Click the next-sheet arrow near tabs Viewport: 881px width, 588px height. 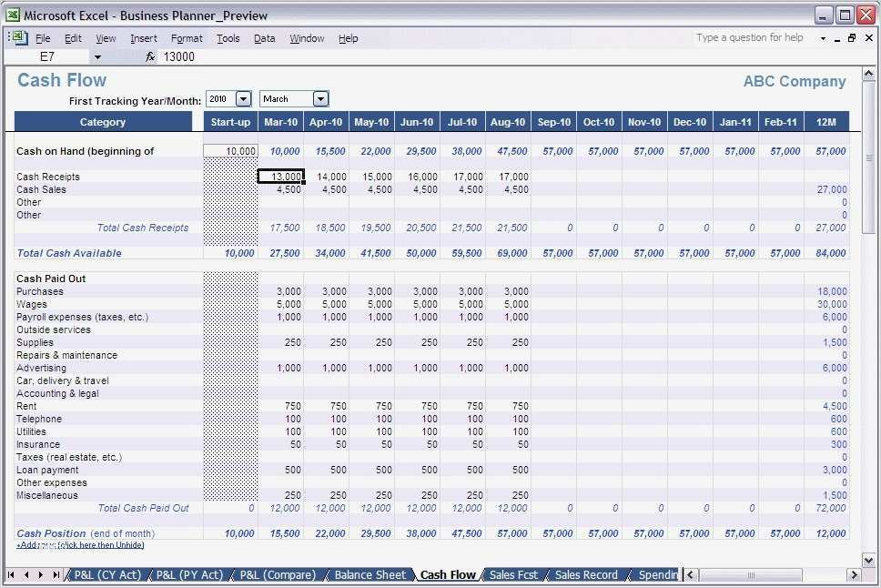pos(41,574)
